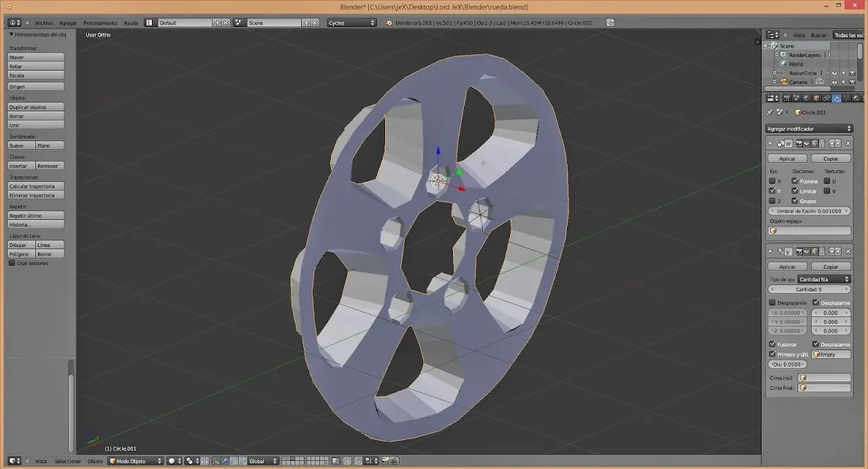
Task: Click the Mover transform button
Action: tap(36, 57)
